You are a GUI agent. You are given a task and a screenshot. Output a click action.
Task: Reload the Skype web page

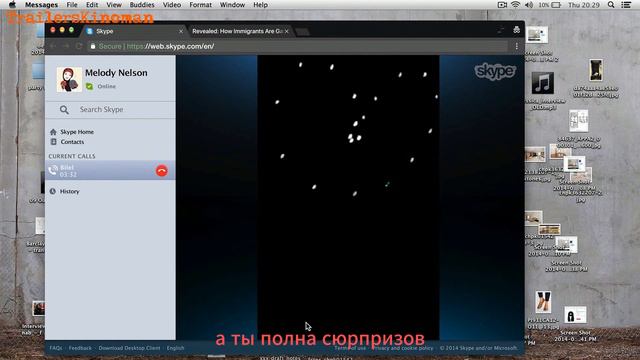tap(79, 46)
